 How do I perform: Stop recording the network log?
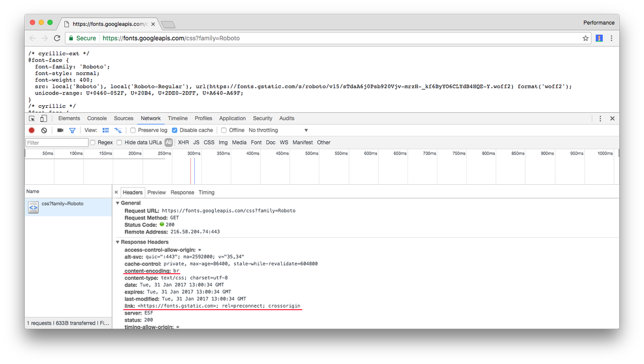tap(32, 130)
